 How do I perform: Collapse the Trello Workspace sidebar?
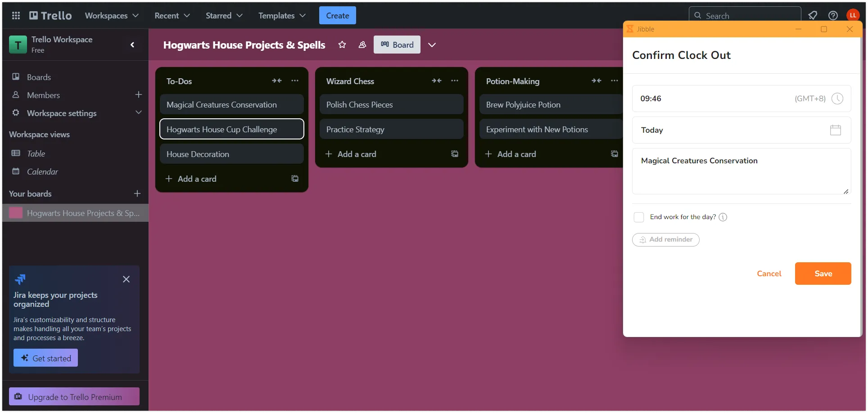(x=132, y=45)
